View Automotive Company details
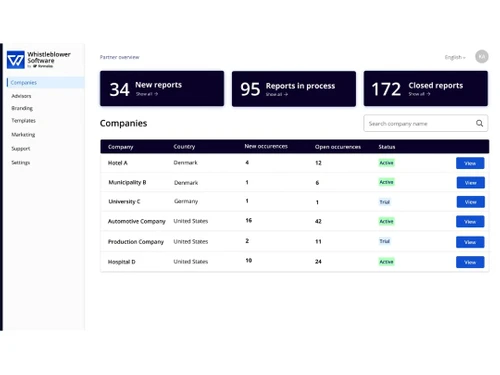 point(470,222)
